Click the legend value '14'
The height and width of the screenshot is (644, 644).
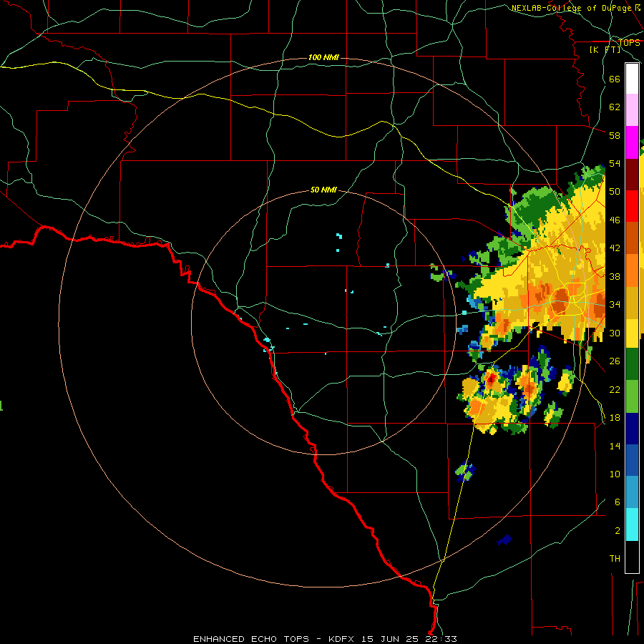point(615,446)
